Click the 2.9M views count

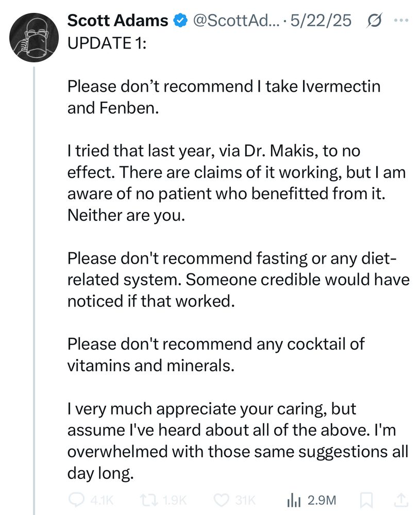coord(322,500)
